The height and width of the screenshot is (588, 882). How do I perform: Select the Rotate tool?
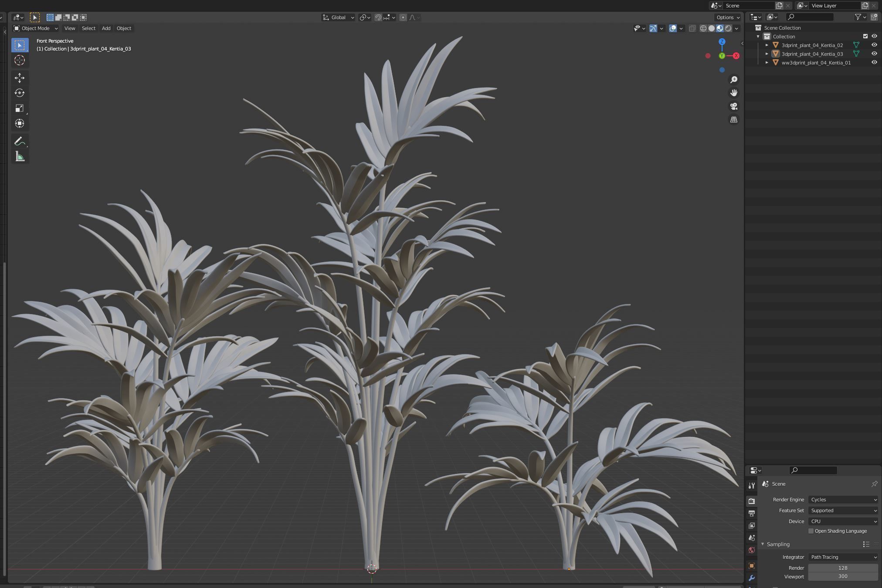click(19, 93)
